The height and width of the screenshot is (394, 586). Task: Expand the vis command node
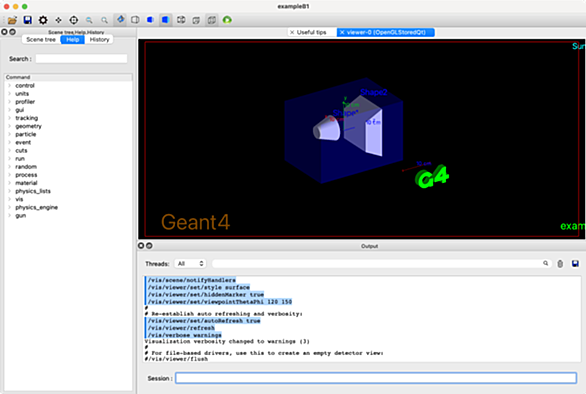pos(9,199)
